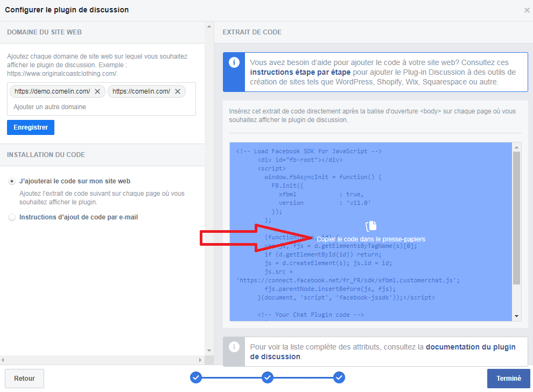Focus the "Ajouter un autre domaine" input field

tap(101, 107)
